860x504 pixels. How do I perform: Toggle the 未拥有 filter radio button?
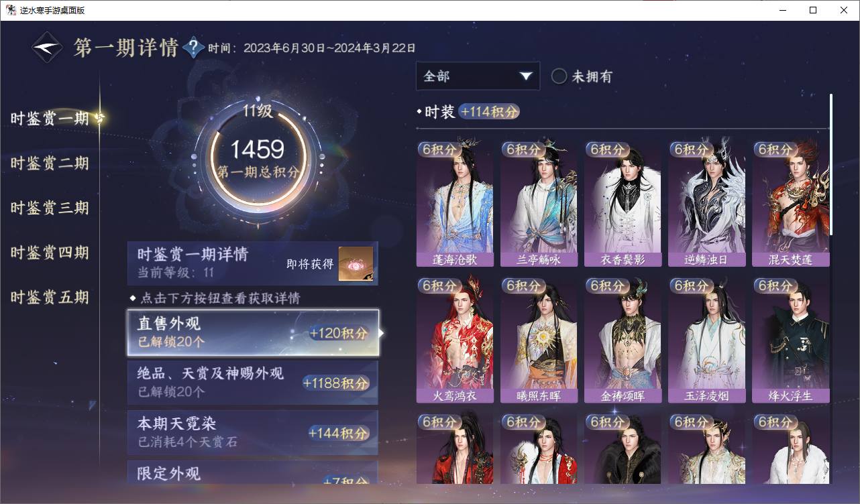(559, 76)
